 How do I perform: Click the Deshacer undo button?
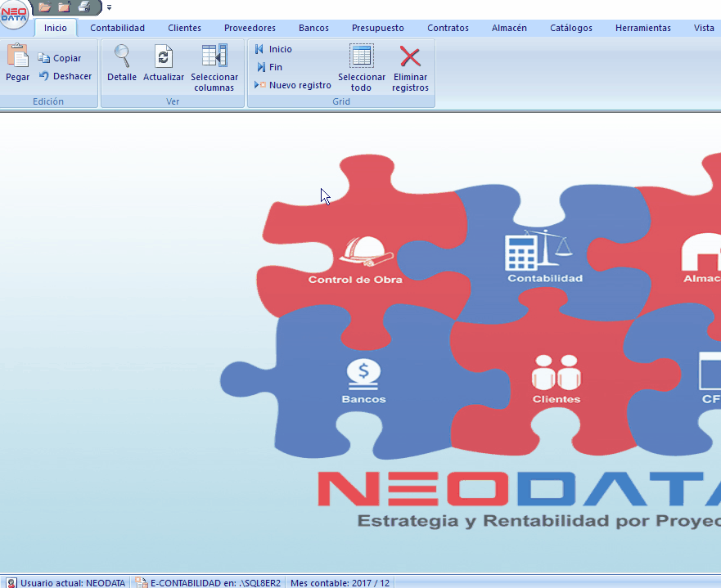click(x=65, y=76)
